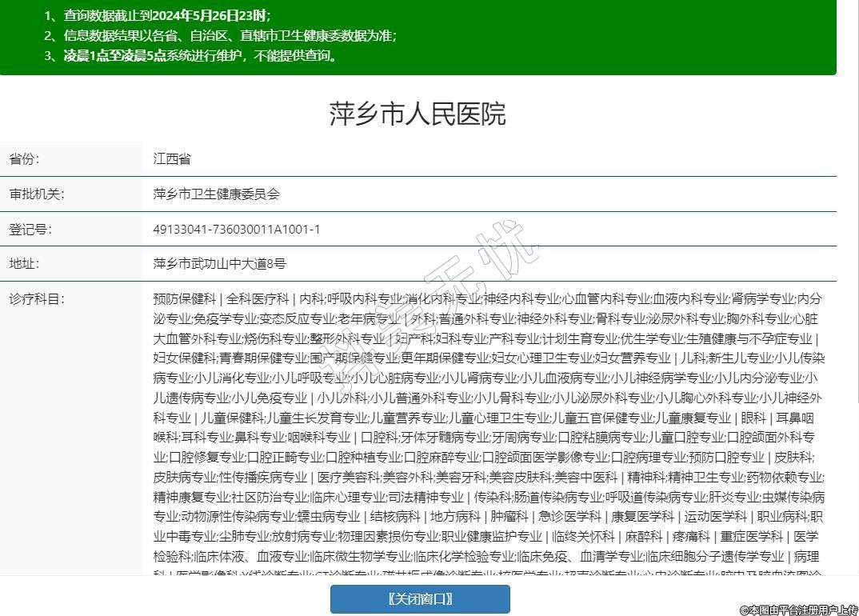Click 全科医疗科 in the department list
Screen dimensions: 859x616
point(258,299)
